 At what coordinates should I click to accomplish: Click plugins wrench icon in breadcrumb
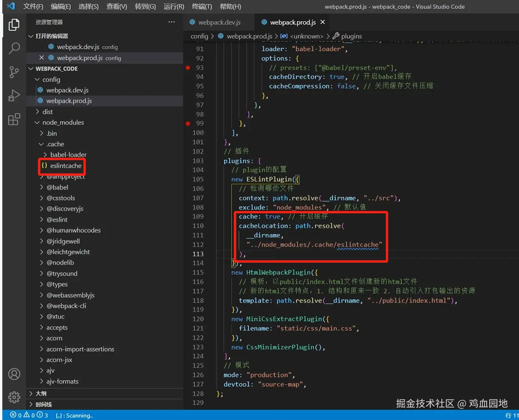pos(336,36)
